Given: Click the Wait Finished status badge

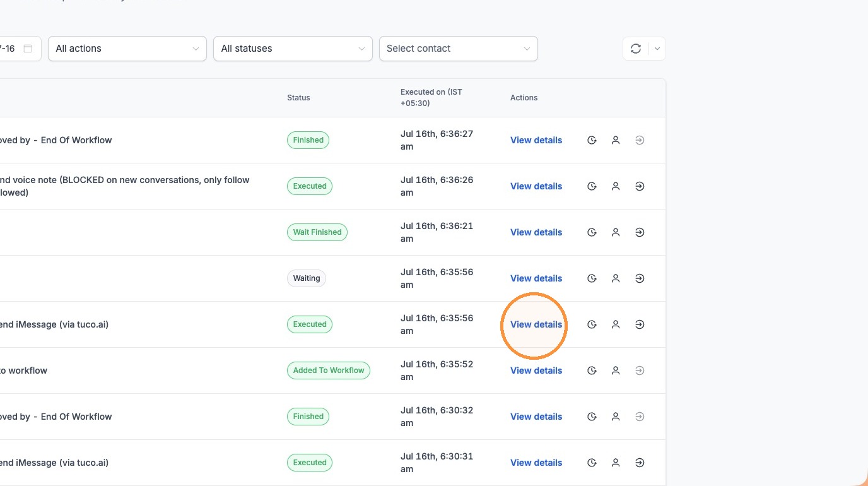Looking at the screenshot, I should coord(317,232).
